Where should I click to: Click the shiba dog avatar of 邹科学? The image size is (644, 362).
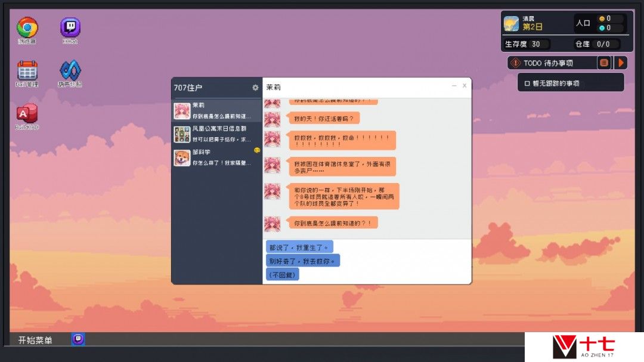[x=182, y=158]
